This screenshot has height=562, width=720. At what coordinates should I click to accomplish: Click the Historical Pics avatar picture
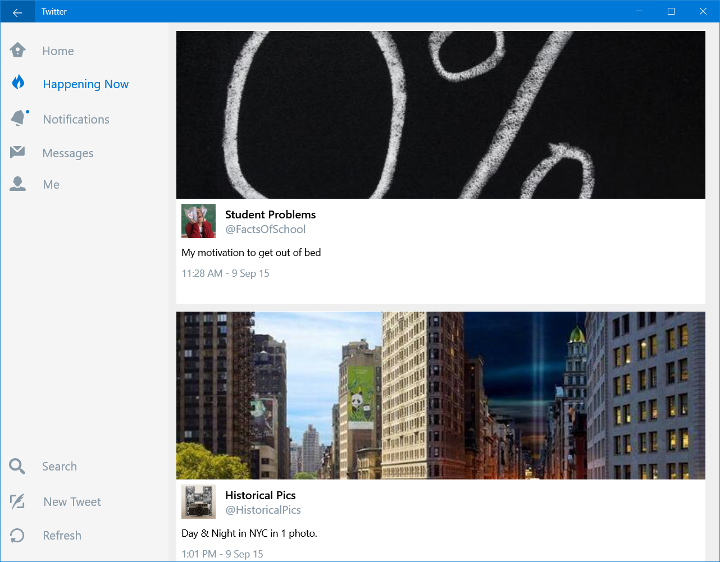pos(198,501)
